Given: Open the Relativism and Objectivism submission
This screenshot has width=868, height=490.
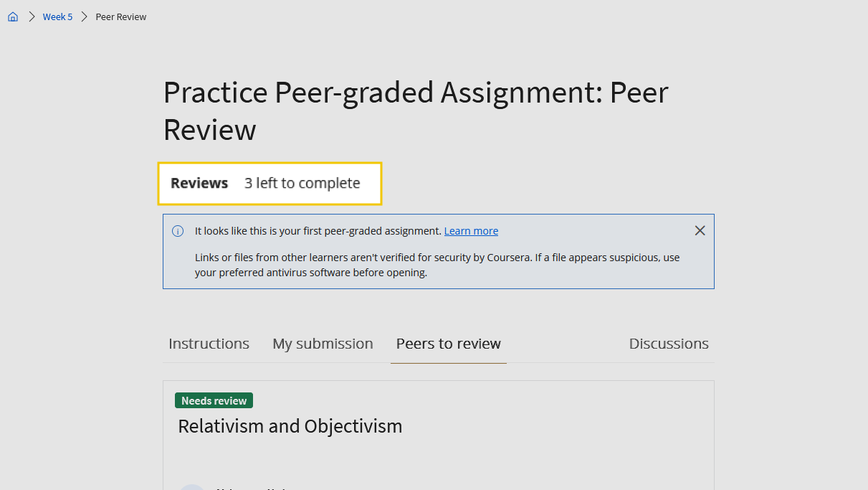Looking at the screenshot, I should pos(290,426).
